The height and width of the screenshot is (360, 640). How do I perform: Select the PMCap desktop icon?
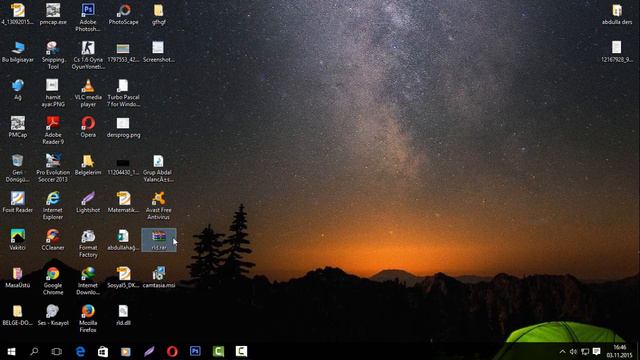(18, 127)
